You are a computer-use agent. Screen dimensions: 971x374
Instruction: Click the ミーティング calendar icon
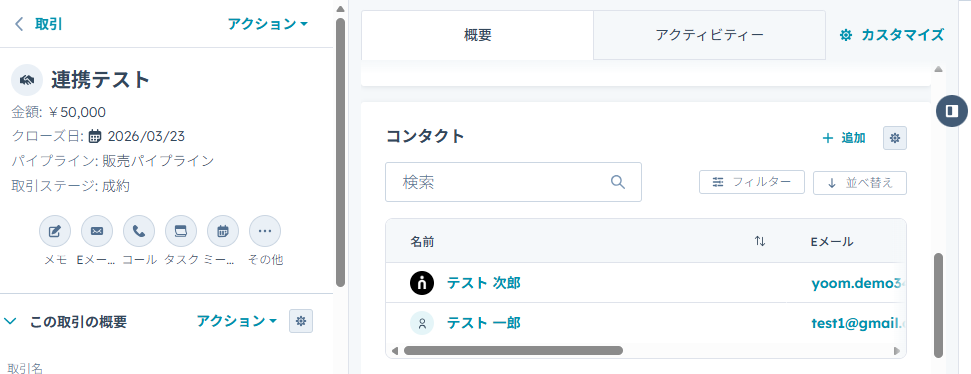pyautogui.click(x=223, y=232)
